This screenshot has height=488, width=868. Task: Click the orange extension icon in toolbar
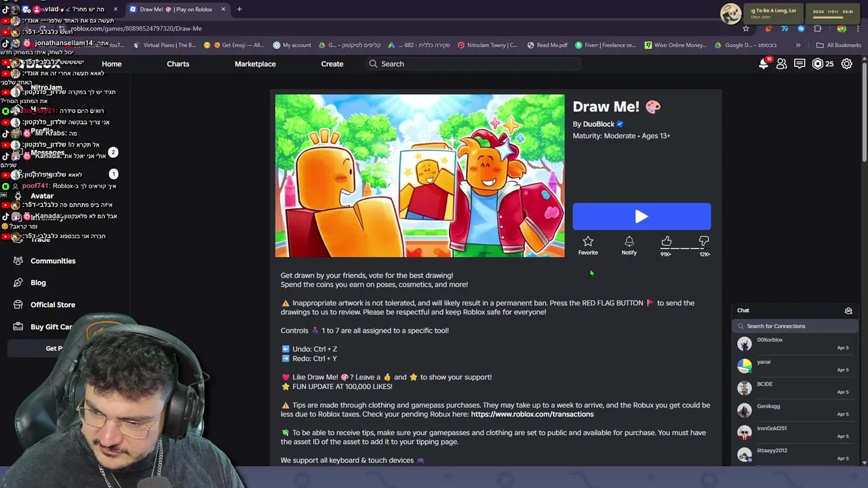click(768, 28)
